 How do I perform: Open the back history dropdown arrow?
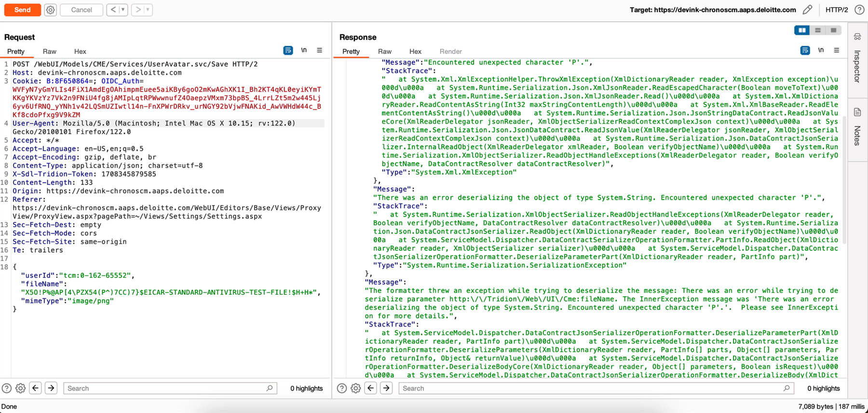click(x=123, y=10)
